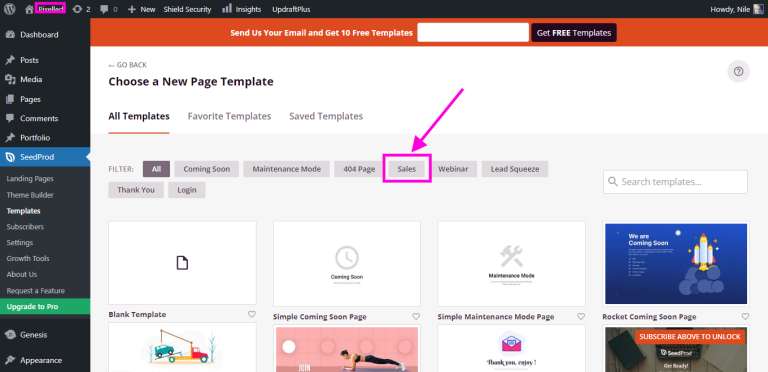Open SeedProd Settings submenu item

pos(20,243)
